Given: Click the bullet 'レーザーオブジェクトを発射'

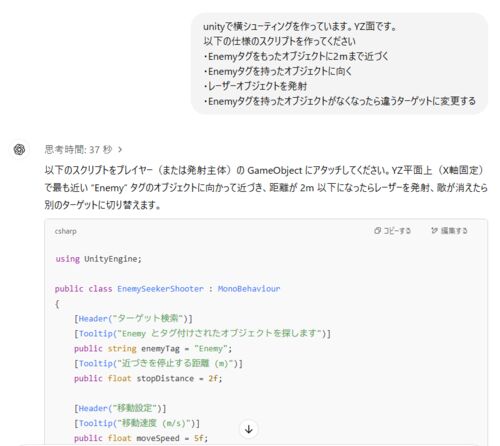Looking at the screenshot, I should click(x=255, y=86).
